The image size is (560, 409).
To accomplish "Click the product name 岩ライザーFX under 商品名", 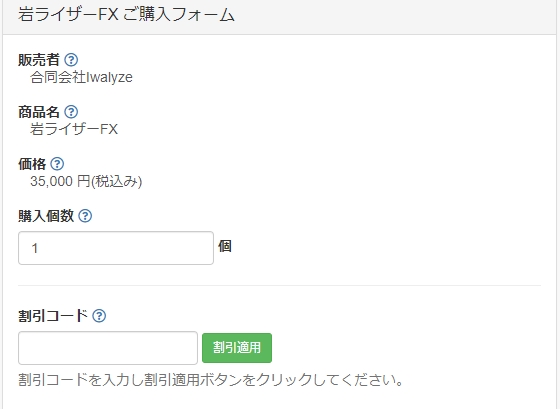I will pyautogui.click(x=74, y=129).
